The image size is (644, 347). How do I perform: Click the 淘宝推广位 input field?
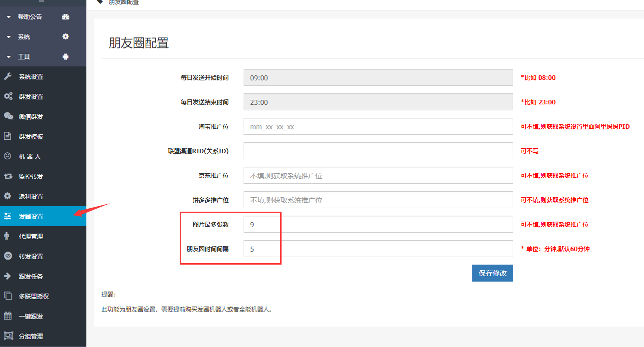pyautogui.click(x=378, y=127)
